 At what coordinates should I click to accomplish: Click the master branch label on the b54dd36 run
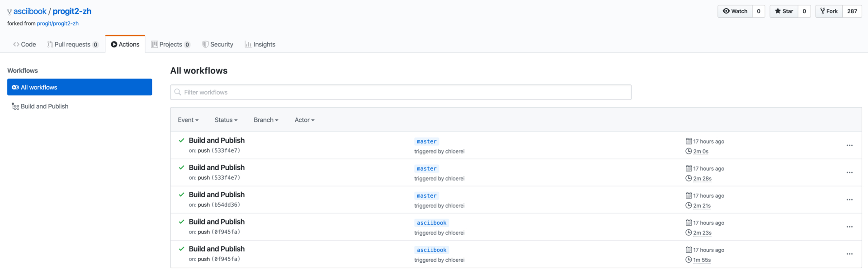pos(427,196)
